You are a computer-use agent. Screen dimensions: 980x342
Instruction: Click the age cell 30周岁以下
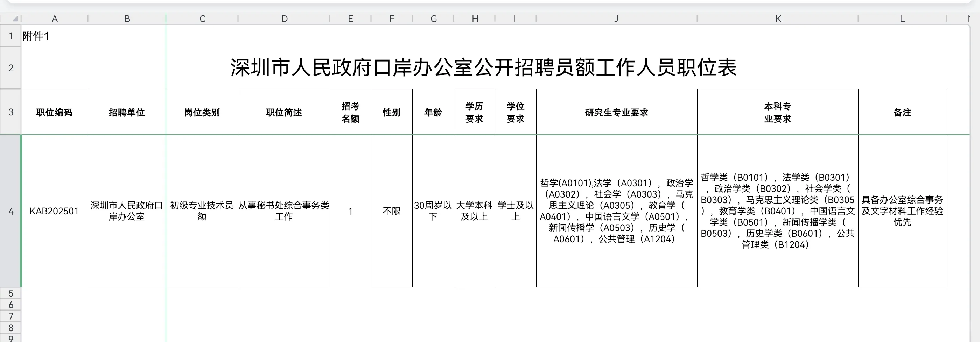click(x=433, y=211)
